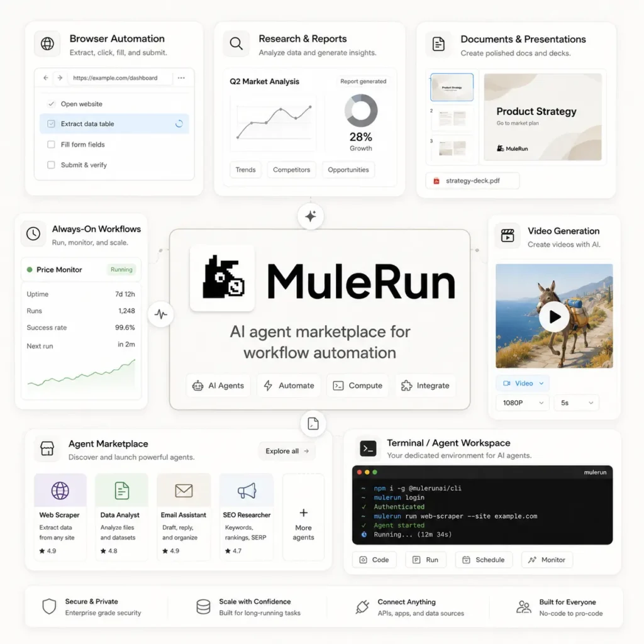Select the Competitors tab

click(292, 170)
